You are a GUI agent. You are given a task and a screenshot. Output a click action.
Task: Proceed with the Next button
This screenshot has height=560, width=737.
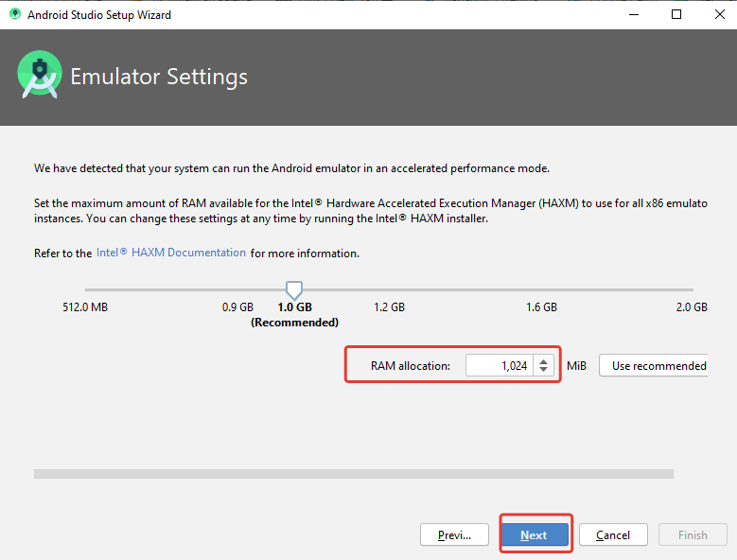click(534, 534)
